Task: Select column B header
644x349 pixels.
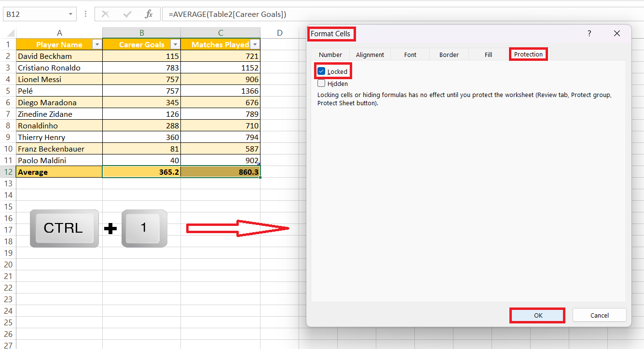Action: [142, 33]
